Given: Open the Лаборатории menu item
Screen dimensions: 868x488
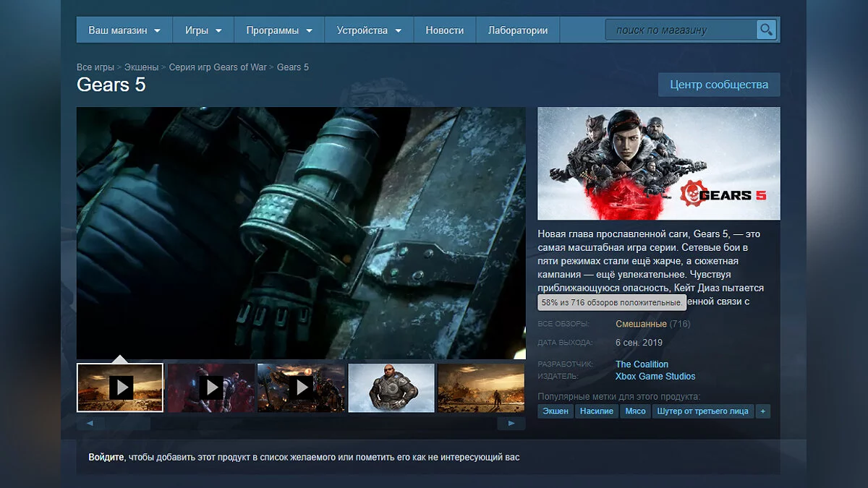Looking at the screenshot, I should pyautogui.click(x=518, y=30).
